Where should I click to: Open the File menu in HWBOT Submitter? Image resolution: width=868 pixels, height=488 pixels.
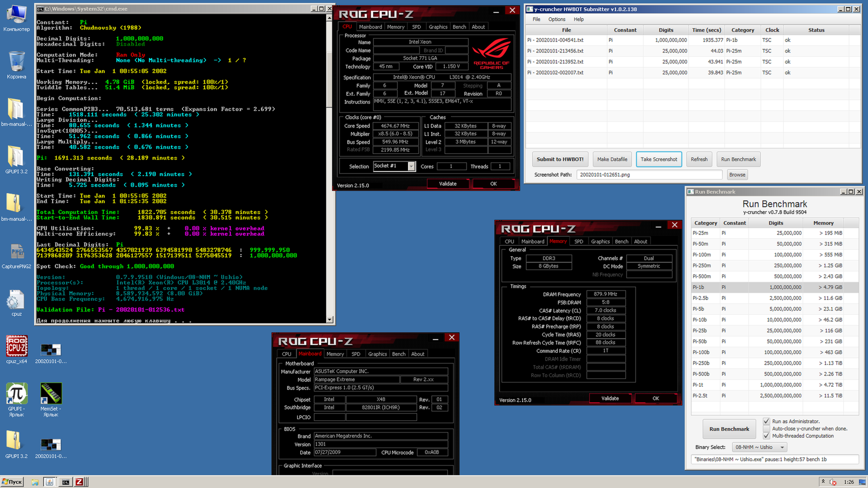point(536,19)
